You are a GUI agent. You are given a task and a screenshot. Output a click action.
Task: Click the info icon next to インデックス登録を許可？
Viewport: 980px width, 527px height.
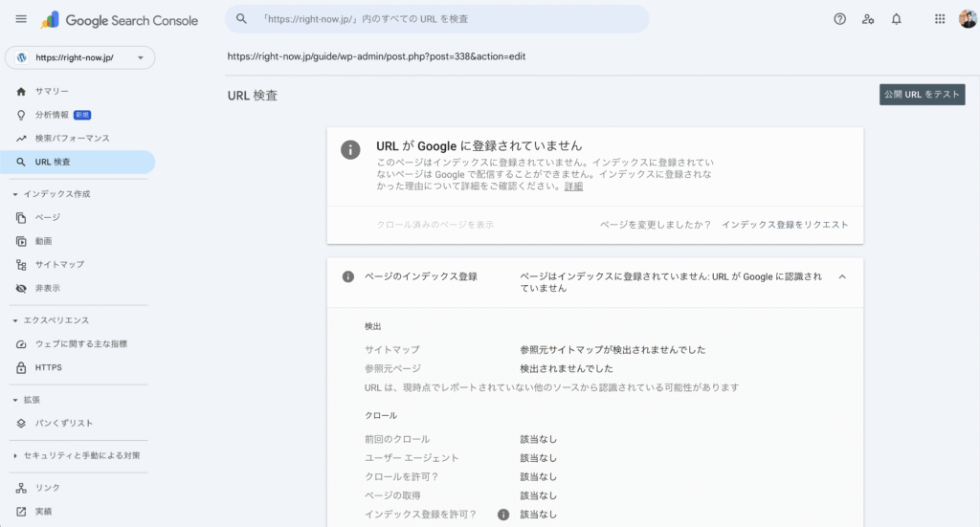coord(503,515)
